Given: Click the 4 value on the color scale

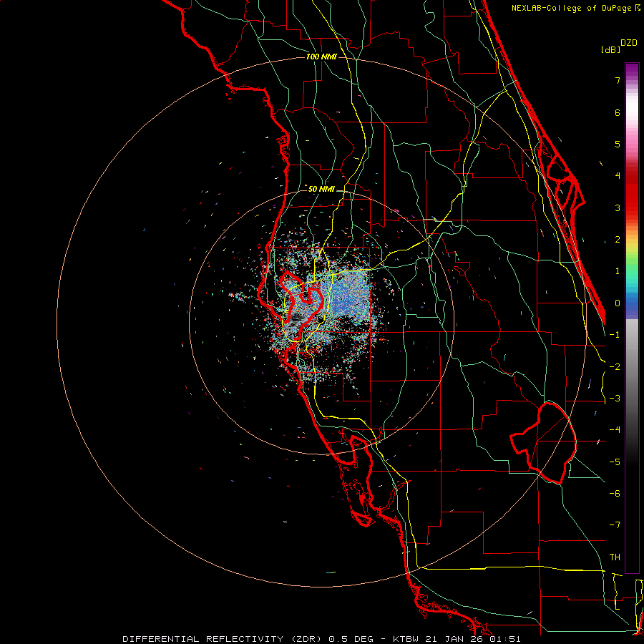Looking at the screenshot, I should coord(618,176).
